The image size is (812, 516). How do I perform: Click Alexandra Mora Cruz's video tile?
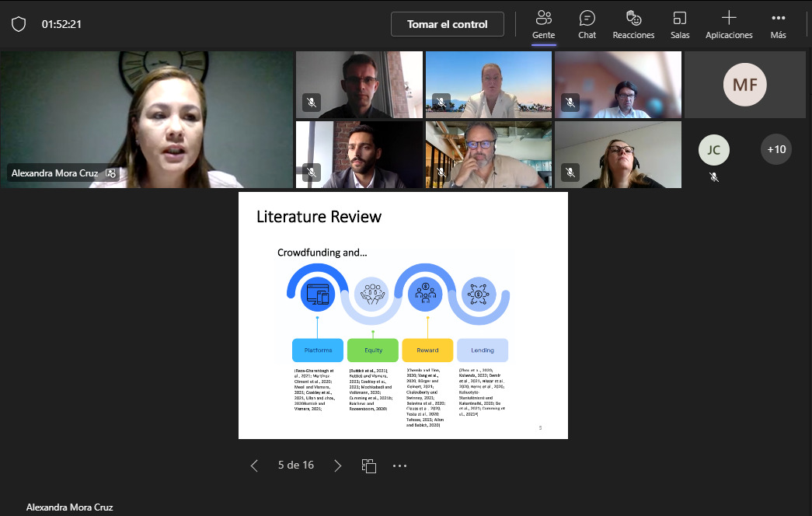[147, 119]
